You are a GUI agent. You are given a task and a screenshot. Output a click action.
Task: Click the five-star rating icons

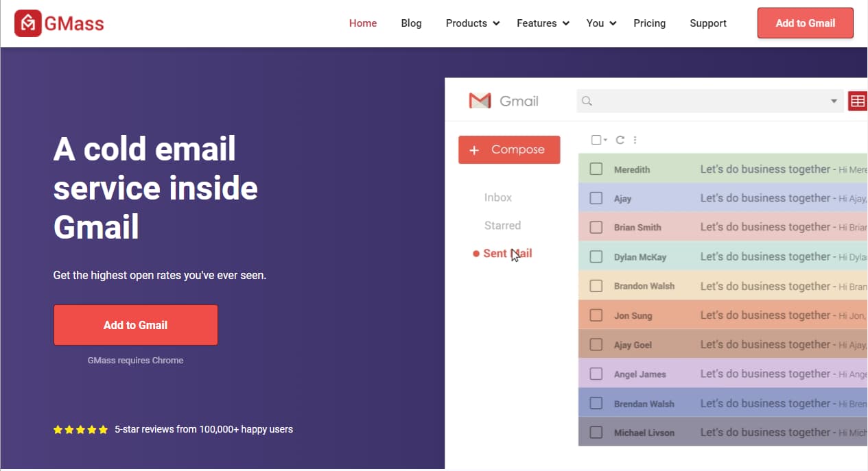click(80, 430)
